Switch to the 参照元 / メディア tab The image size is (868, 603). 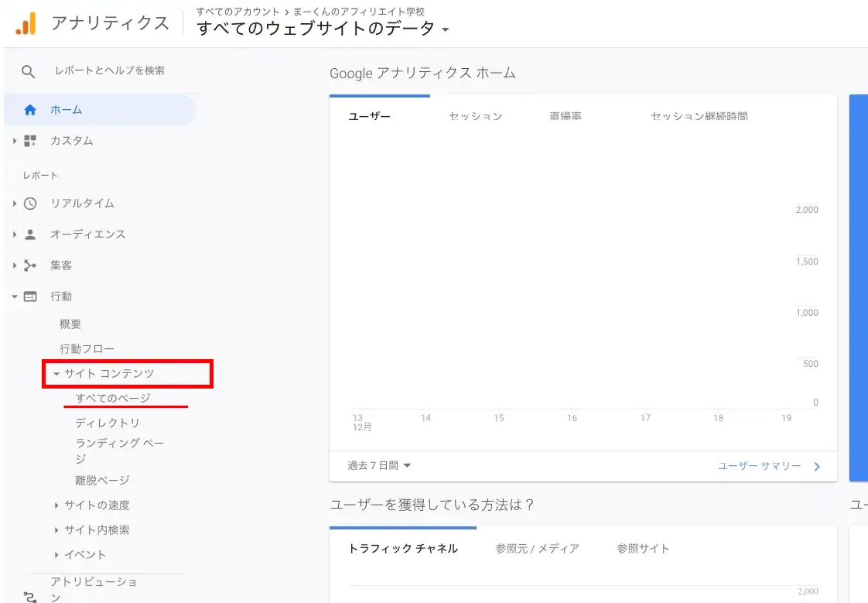(537, 549)
